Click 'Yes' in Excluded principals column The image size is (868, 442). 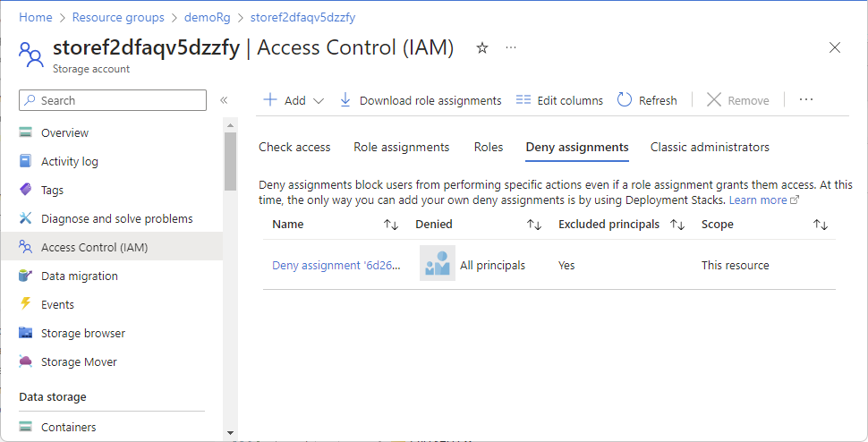point(566,266)
